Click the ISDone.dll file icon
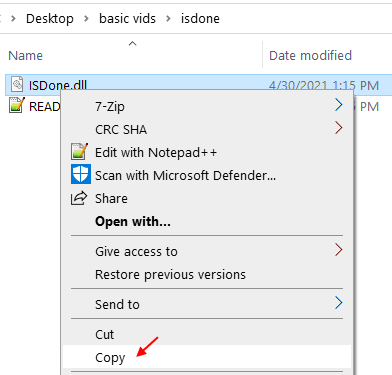 [x=17, y=84]
